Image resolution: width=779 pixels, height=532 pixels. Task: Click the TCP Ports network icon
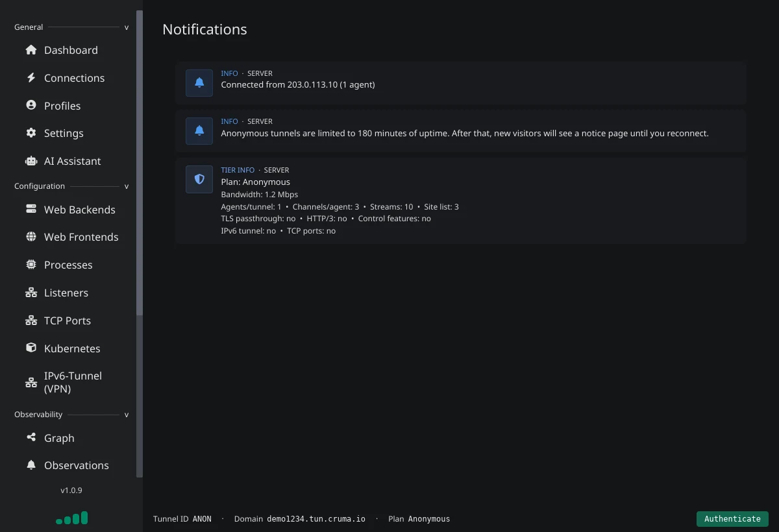point(31,320)
